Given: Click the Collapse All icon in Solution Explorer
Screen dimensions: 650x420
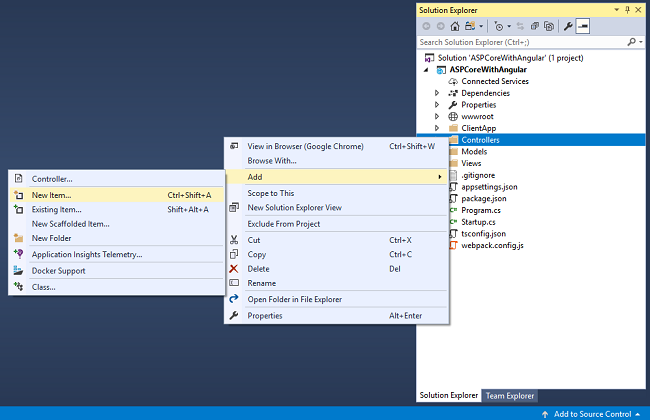Looking at the screenshot, I should pos(535,27).
